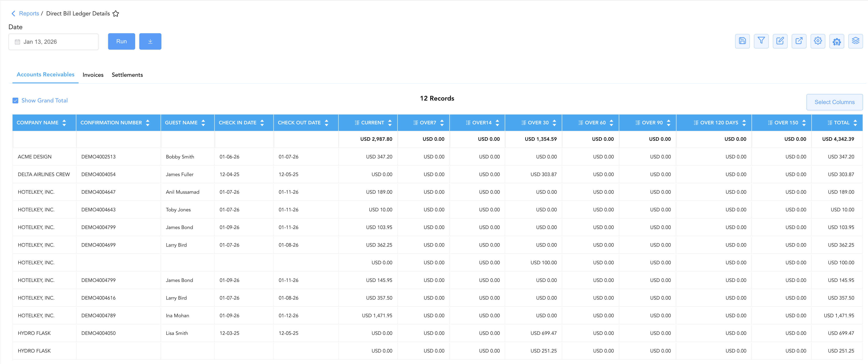Open settings with the outlined gear icon
This screenshot has height=364, width=868.
[818, 41]
